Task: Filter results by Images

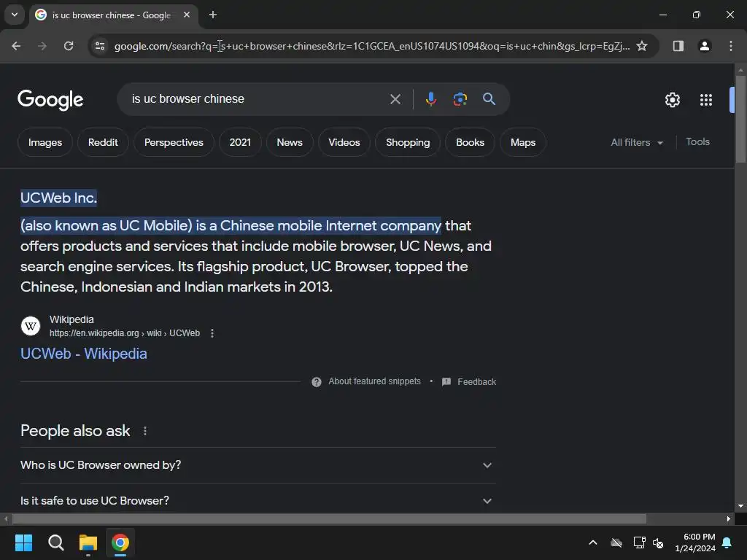Action: (x=44, y=142)
